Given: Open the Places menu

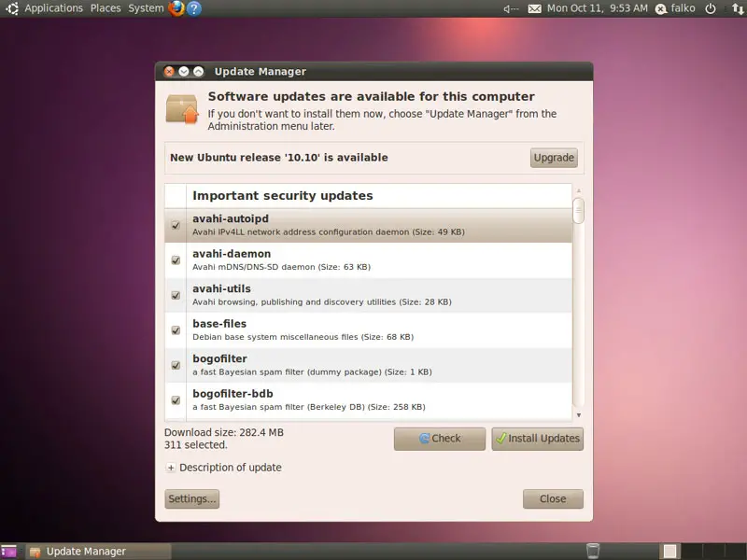Looking at the screenshot, I should (106, 8).
